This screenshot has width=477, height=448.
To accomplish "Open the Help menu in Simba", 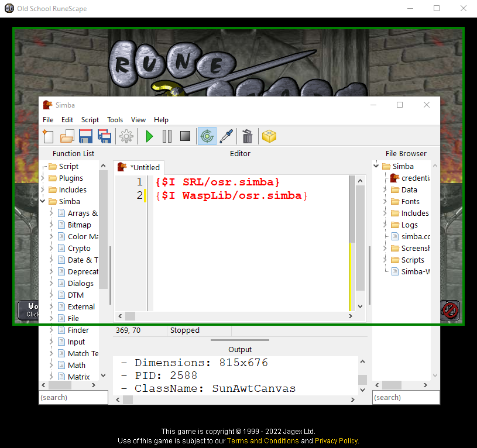I will pos(161,120).
